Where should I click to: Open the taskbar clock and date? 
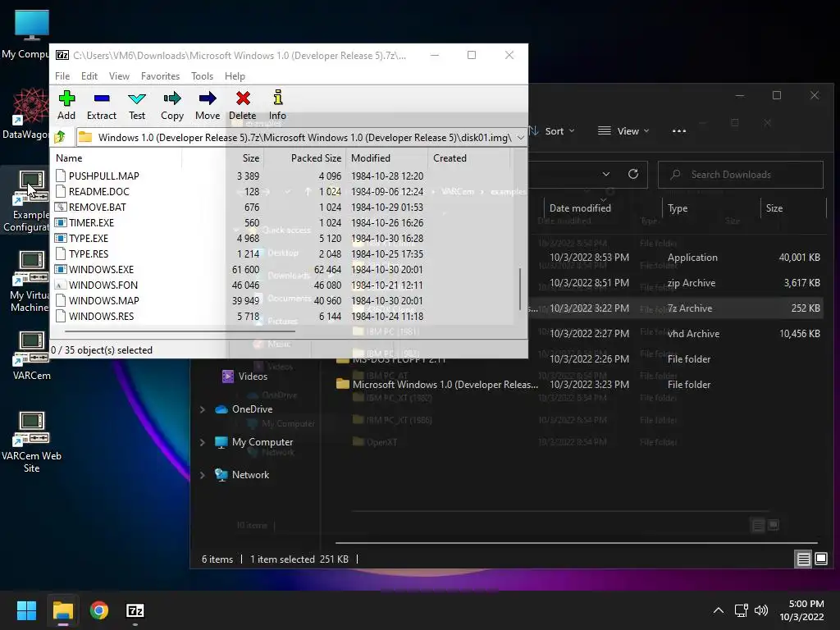[801, 610]
